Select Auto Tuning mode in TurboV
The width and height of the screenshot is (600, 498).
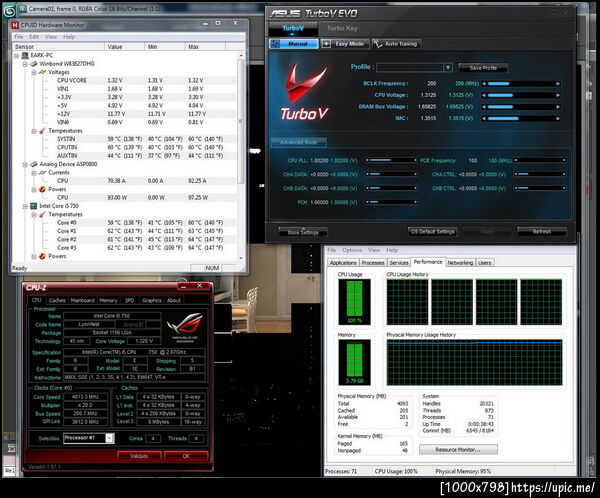click(397, 44)
